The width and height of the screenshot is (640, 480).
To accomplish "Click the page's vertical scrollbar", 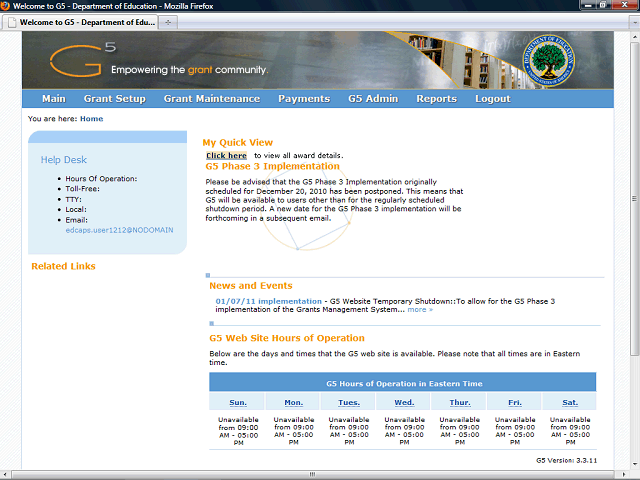I will pyautogui.click(x=634, y=200).
